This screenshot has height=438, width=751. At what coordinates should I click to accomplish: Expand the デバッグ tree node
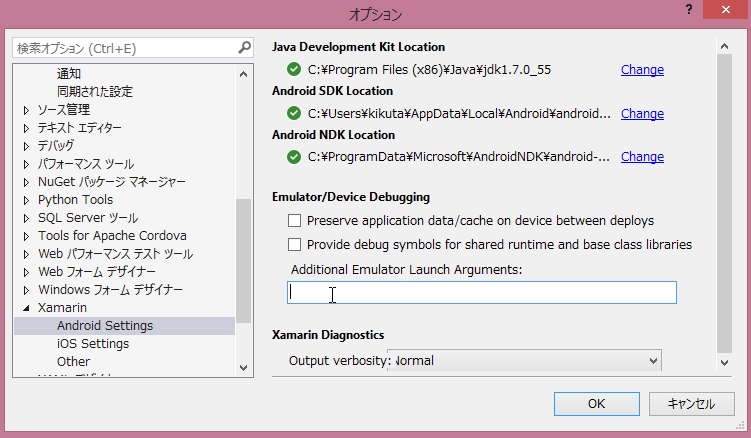click(x=26, y=146)
